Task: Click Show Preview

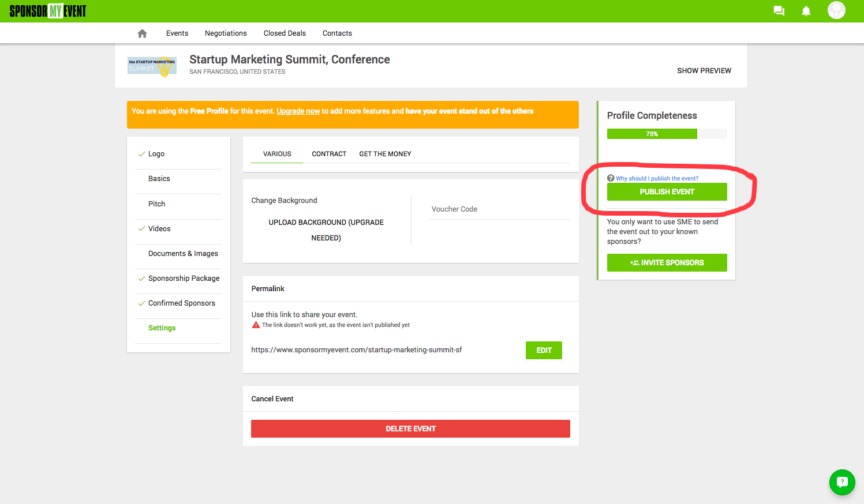Action: tap(704, 71)
